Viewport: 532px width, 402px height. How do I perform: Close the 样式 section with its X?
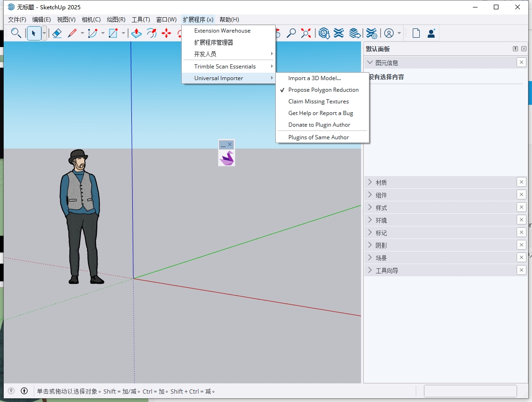(521, 207)
